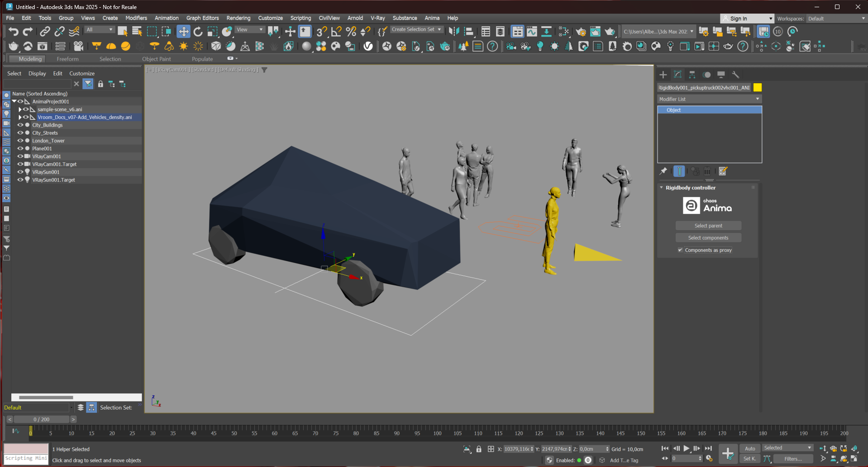Click the Redo arrow icon
This screenshot has height=467, width=868.
[28, 31]
